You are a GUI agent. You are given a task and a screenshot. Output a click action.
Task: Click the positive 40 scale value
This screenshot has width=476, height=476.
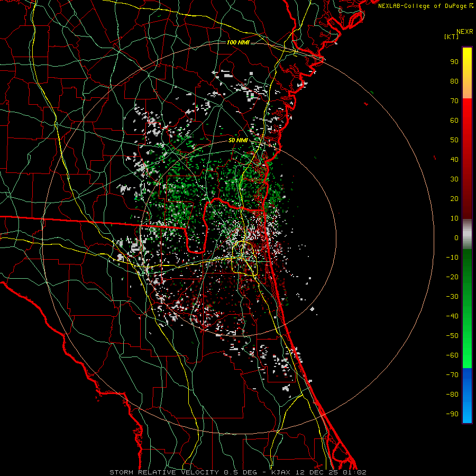[x=454, y=159]
